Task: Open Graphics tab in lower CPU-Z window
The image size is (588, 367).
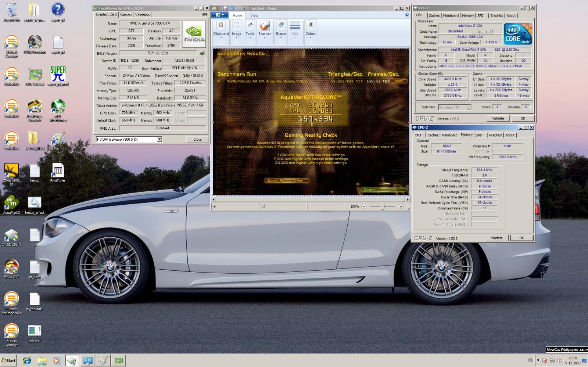Action: point(495,135)
